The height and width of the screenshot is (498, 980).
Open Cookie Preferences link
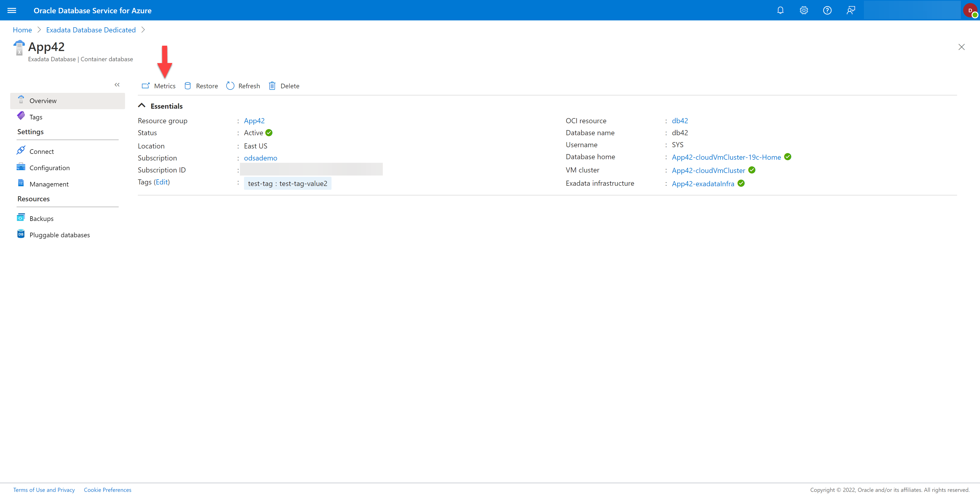pos(108,490)
